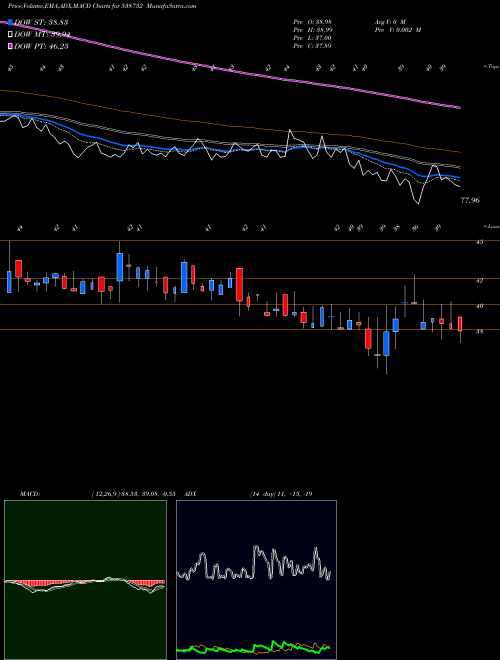
Task: Click the 'Pre L: 37.00' value
Action: click(x=312, y=38)
